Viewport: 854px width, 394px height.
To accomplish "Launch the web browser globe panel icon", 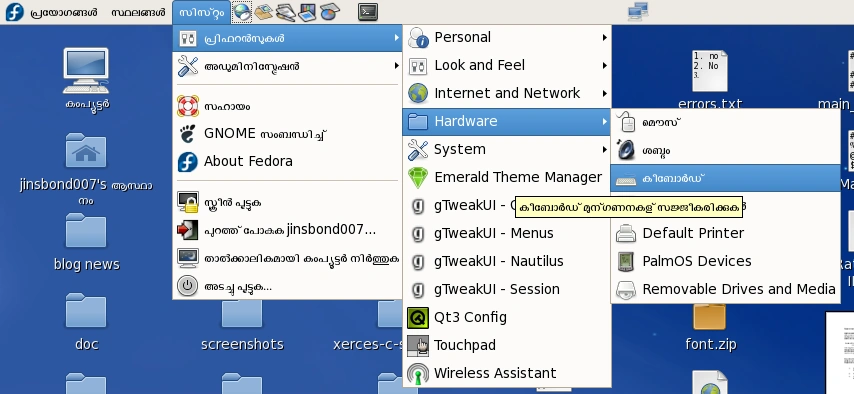I will click(242, 12).
